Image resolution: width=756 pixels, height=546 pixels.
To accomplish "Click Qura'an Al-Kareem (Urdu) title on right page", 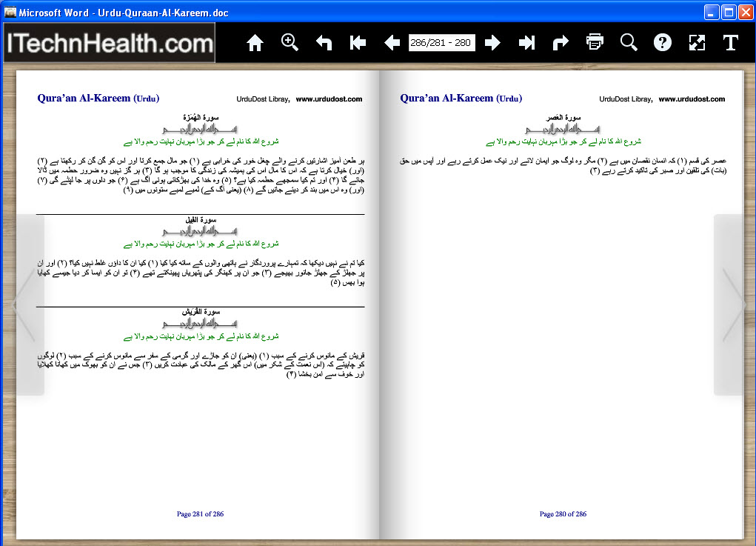I will (x=461, y=99).
